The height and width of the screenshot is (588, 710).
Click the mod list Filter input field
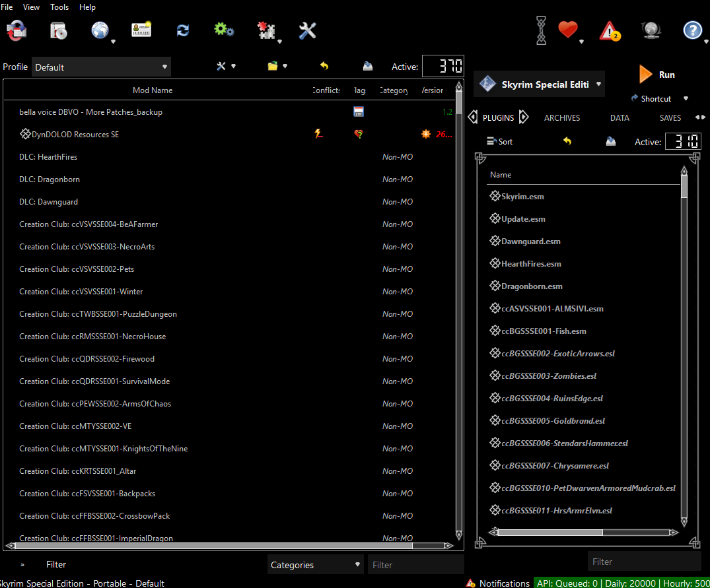[x=415, y=564]
